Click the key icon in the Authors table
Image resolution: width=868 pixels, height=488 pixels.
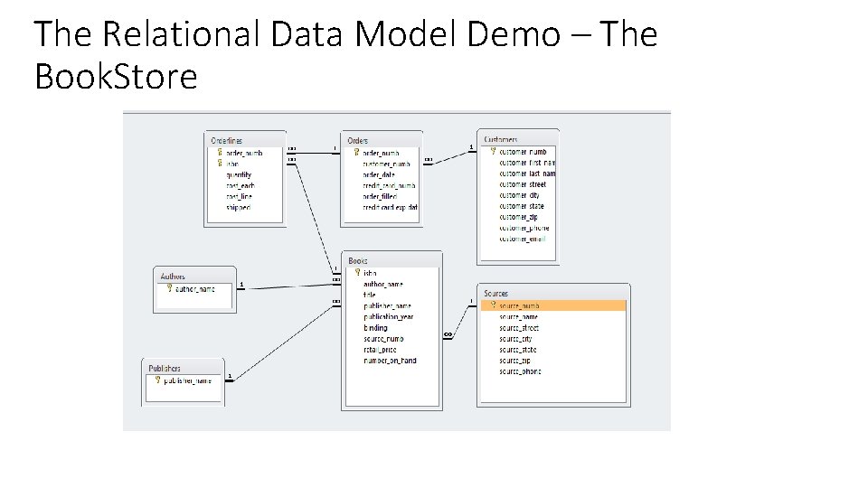click(169, 288)
